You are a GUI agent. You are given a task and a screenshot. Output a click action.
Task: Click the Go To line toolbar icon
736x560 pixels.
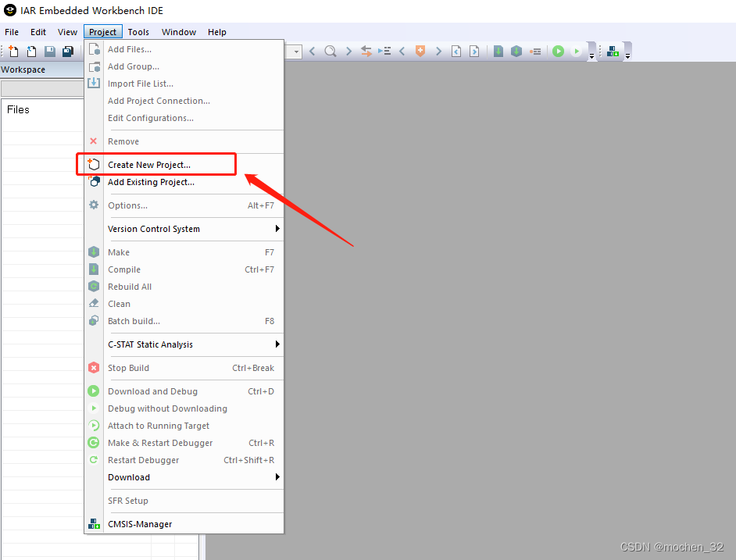pyautogui.click(x=384, y=51)
